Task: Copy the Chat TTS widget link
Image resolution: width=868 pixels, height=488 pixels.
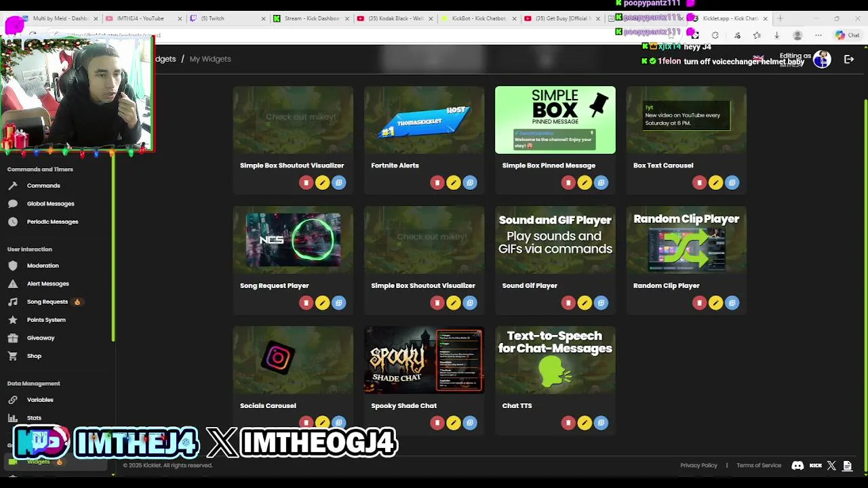Action: pos(601,423)
